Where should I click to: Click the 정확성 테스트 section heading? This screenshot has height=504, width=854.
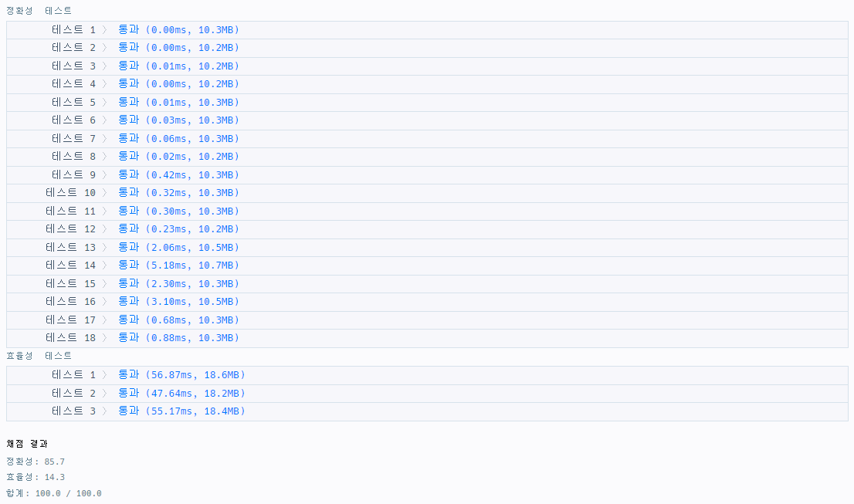point(39,11)
